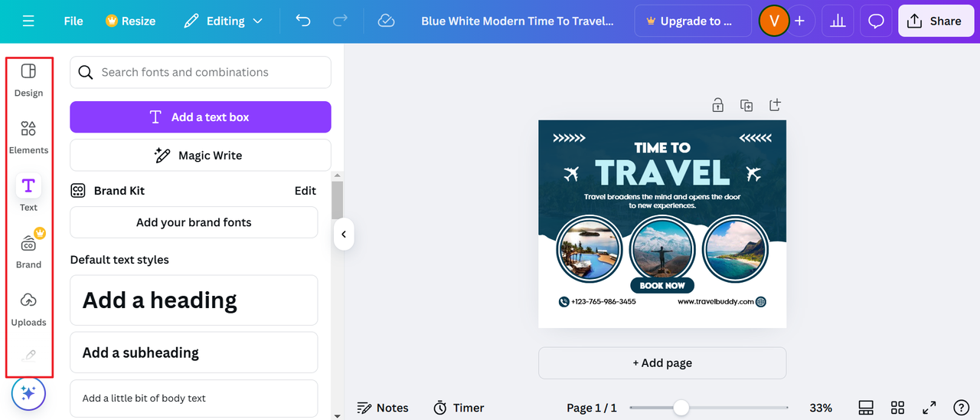Viewport: 980px width, 420px height.
Task: Select the Travel broadens the mind tagline text
Action: click(x=662, y=201)
